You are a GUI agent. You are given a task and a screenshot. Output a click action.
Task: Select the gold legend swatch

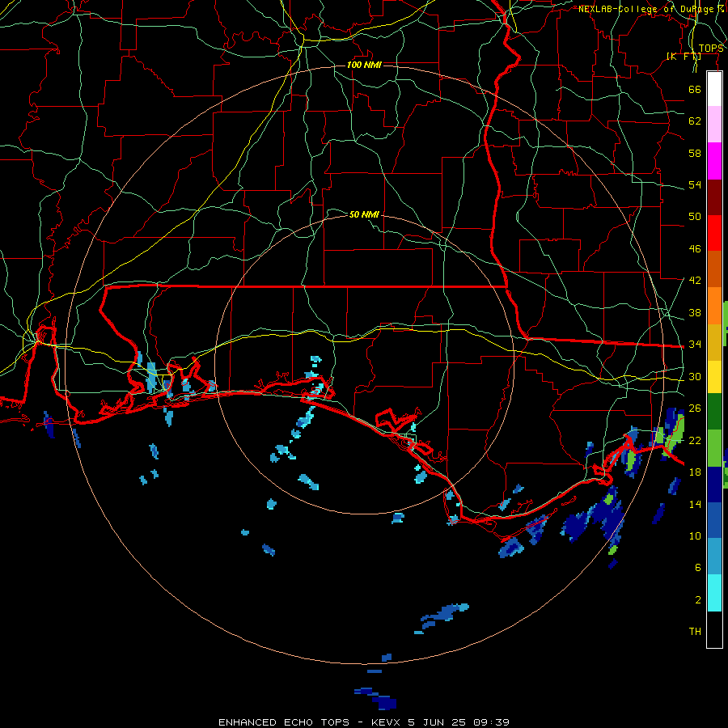click(x=714, y=342)
